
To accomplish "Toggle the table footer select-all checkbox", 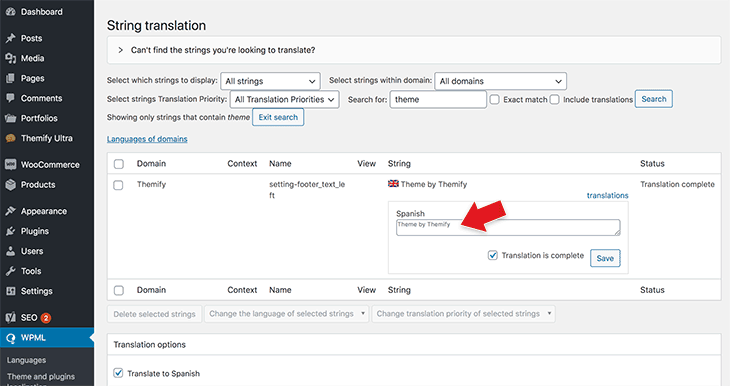I will pyautogui.click(x=119, y=290).
